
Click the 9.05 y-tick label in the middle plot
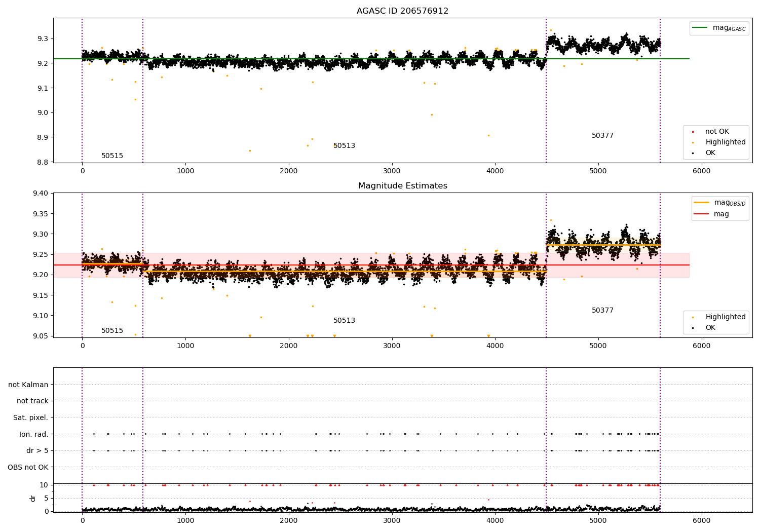pyautogui.click(x=41, y=336)
